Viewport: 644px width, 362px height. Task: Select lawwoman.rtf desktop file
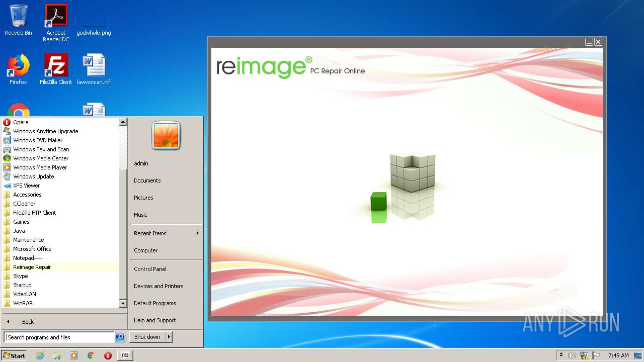(x=94, y=69)
